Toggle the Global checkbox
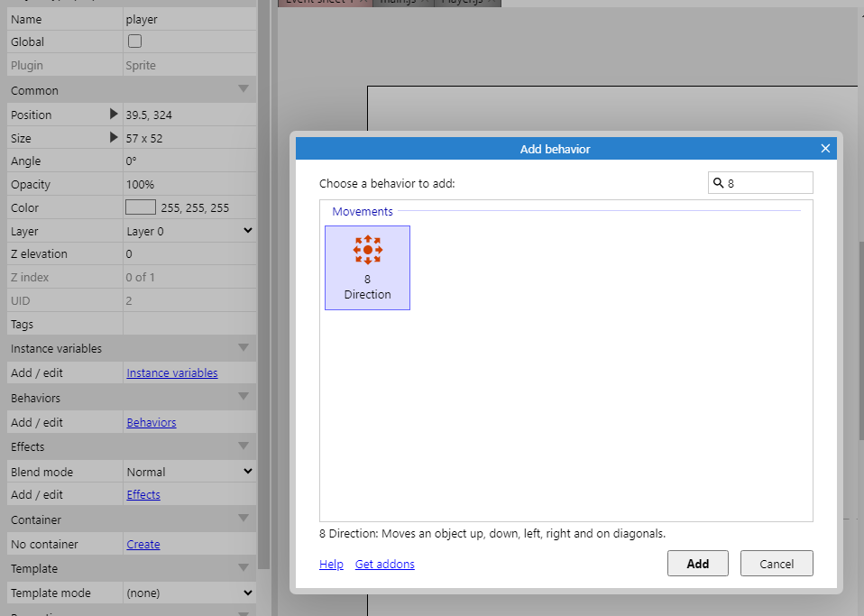This screenshot has height=616, width=864. 134,41
